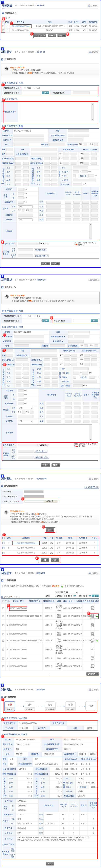Open 변속기 종류 선택 dropdown in section 3

(25, 408)
